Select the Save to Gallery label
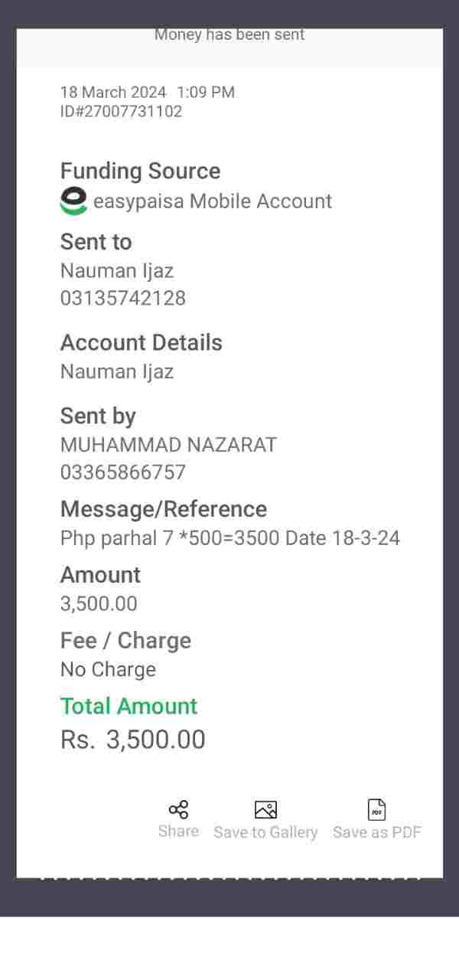 click(265, 832)
